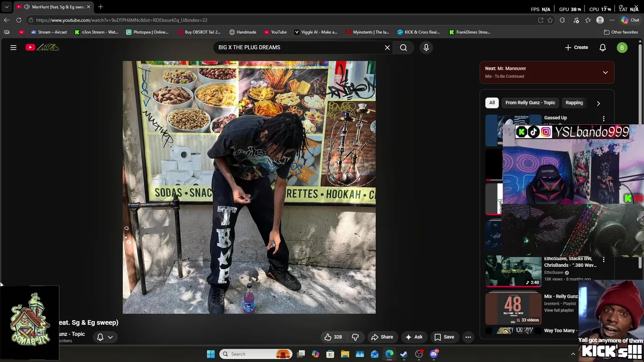The height and width of the screenshot is (362, 644).
Task: Save video with Save button
Action: [444, 337]
